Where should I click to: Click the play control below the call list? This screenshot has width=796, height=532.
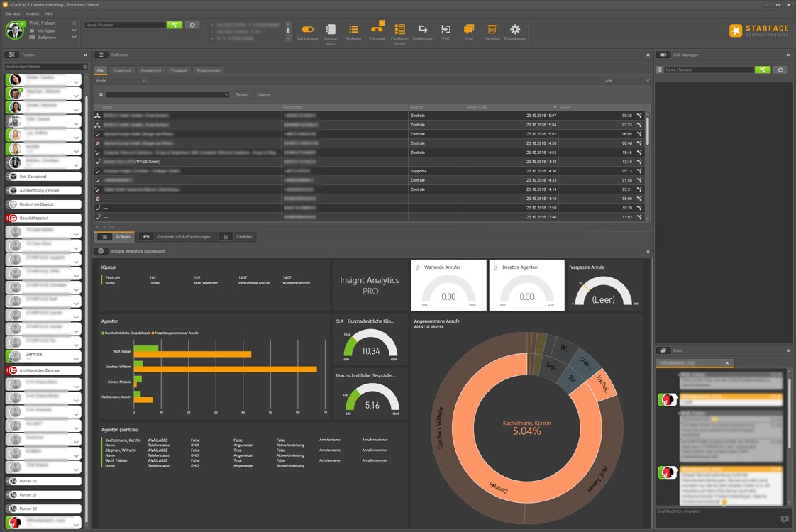[x=98, y=227]
